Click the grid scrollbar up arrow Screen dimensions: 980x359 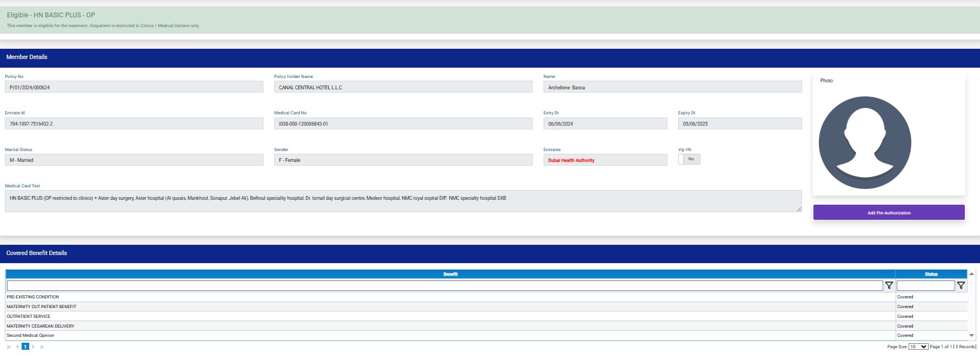coord(971,274)
